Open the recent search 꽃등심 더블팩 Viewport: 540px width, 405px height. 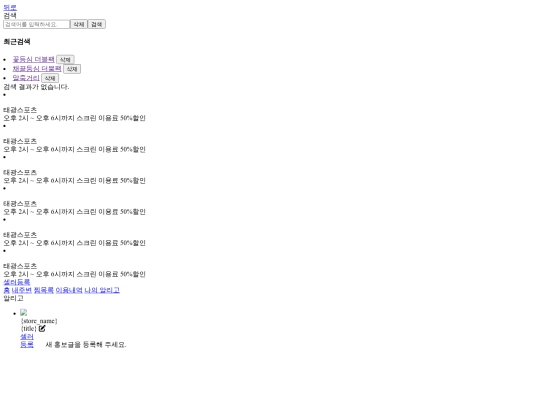point(34,59)
